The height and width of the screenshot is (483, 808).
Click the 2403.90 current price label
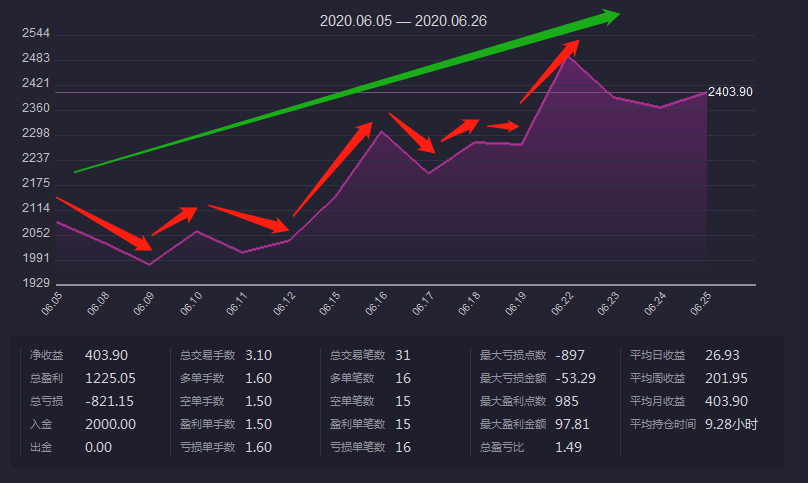point(730,92)
